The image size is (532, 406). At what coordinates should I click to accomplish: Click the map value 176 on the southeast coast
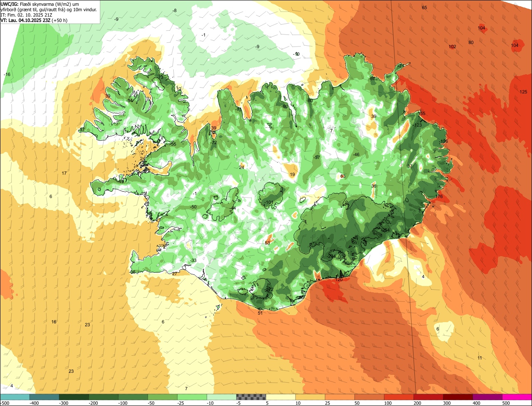(x=439, y=196)
